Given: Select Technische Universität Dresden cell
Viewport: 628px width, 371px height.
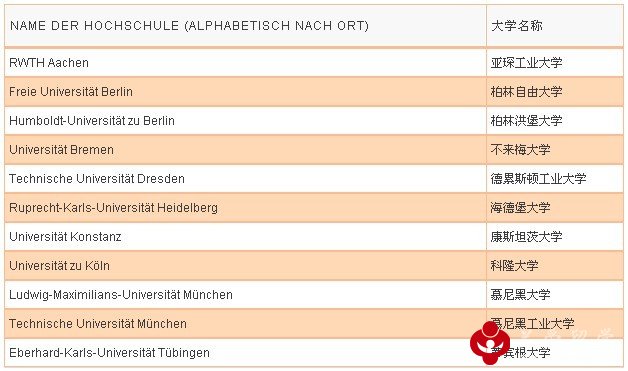Looking at the screenshot, I should coord(245,179).
